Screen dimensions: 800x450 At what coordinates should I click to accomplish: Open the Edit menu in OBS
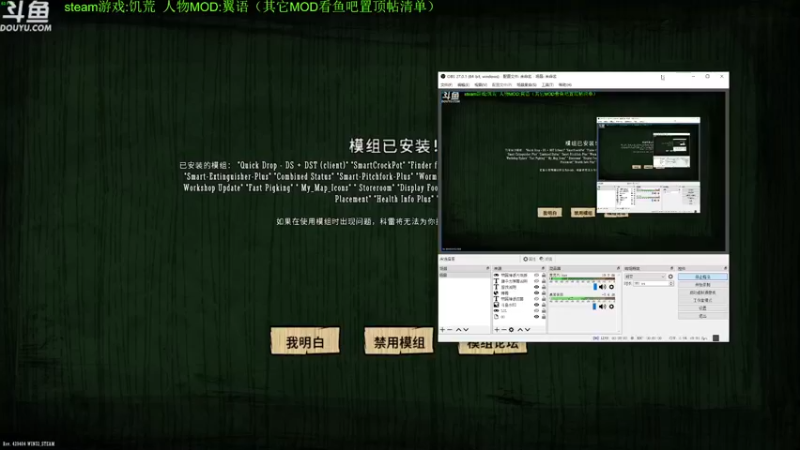click(x=463, y=85)
